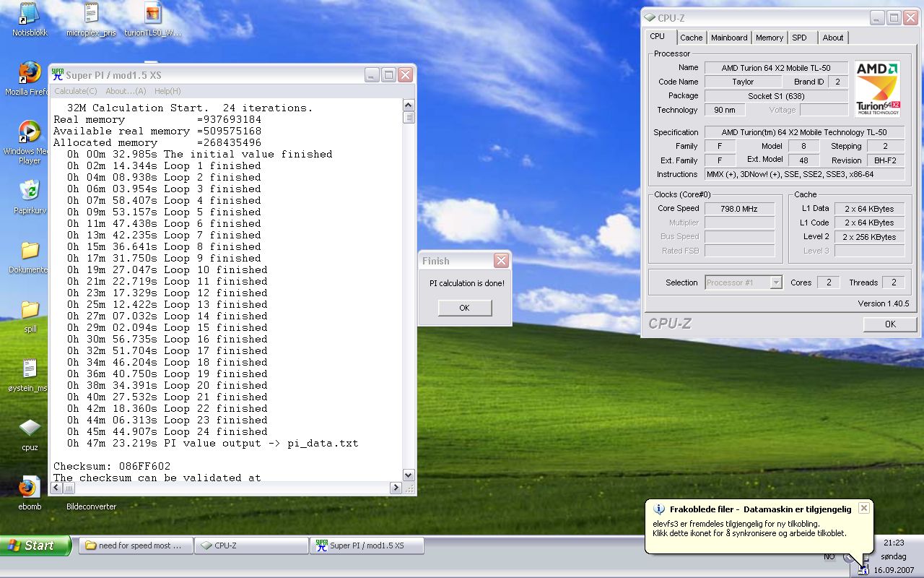924x578 pixels.
Task: Click the PI calculation is done! message
Action: click(x=467, y=283)
